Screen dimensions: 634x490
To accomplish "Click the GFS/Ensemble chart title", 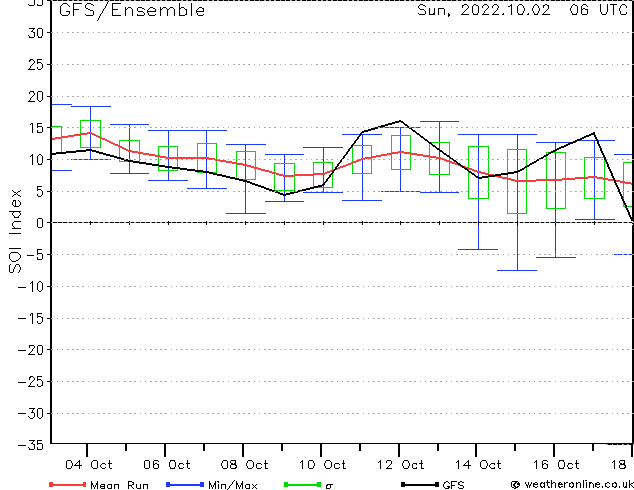I will [132, 11].
